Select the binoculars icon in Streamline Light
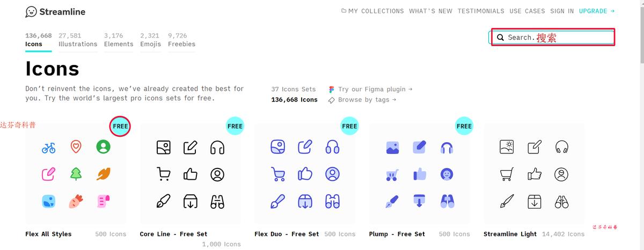The height and width of the screenshot is (250, 644). click(x=562, y=202)
